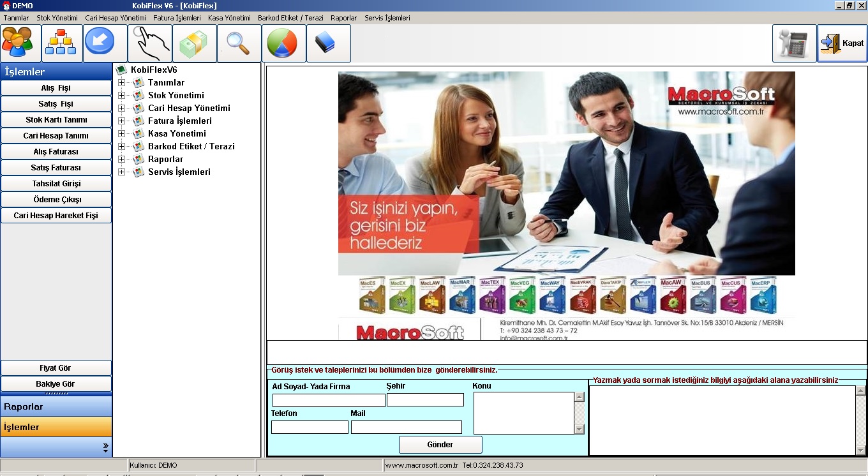868x476 pixels.
Task: Click the Konu scrollbar down arrow
Action: (x=580, y=429)
